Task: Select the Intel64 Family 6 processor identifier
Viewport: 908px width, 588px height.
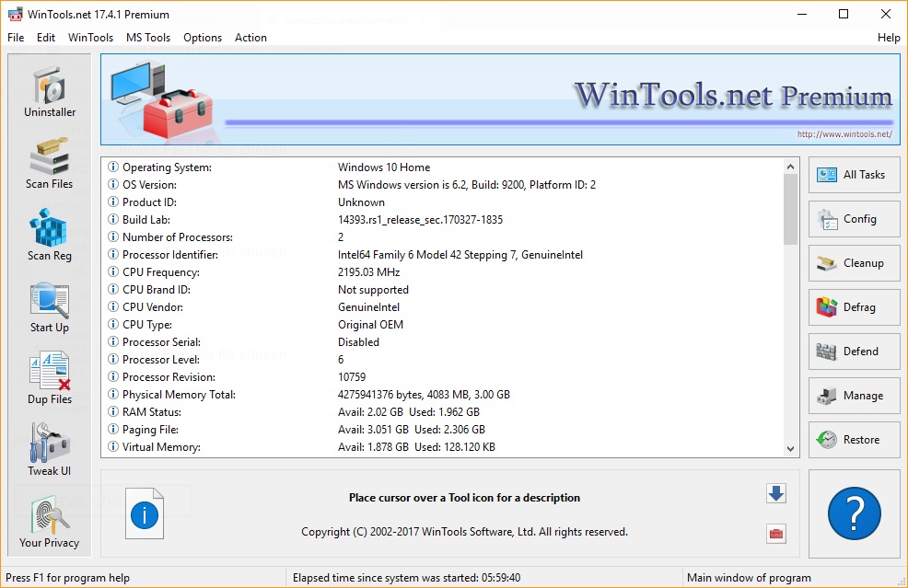Action: click(460, 255)
